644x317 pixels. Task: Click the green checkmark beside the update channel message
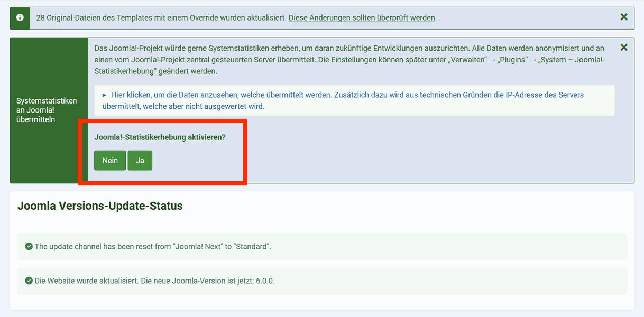tap(30, 246)
